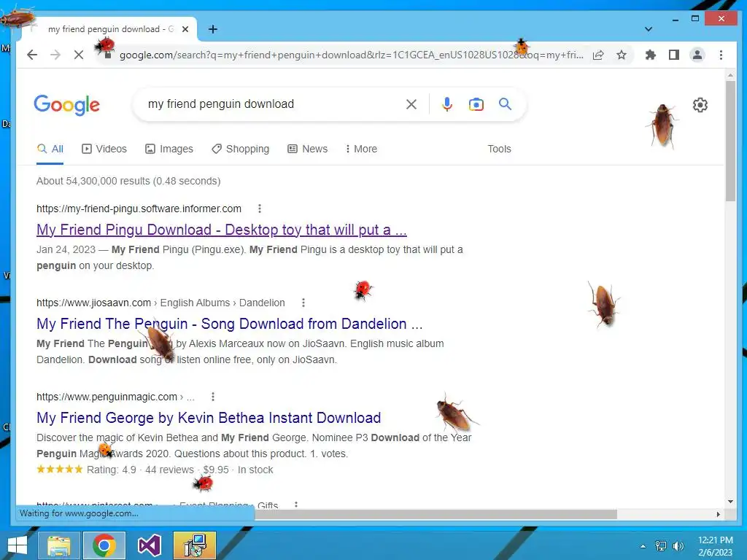The height and width of the screenshot is (560, 747).
Task: Open Chrome's three-dot menu
Action: (721, 55)
